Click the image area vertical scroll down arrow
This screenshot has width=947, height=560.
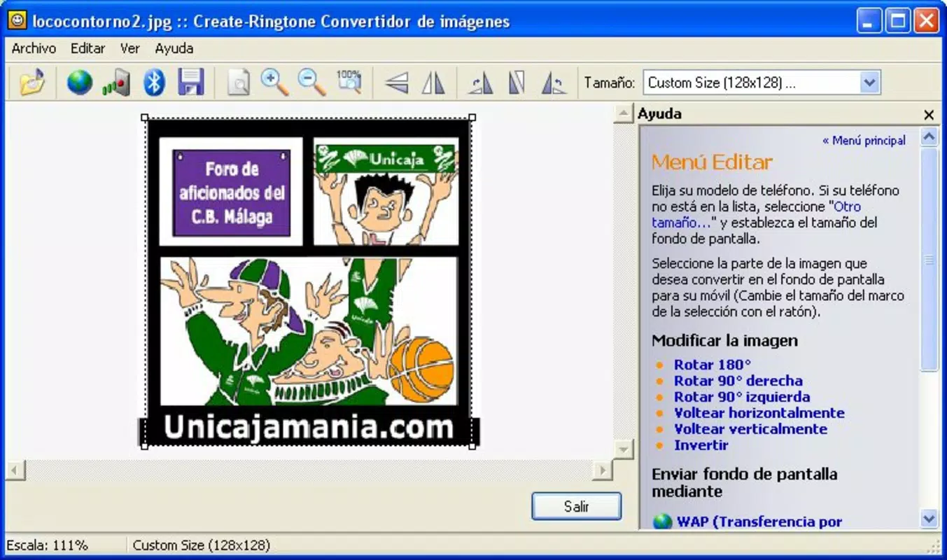(x=622, y=449)
